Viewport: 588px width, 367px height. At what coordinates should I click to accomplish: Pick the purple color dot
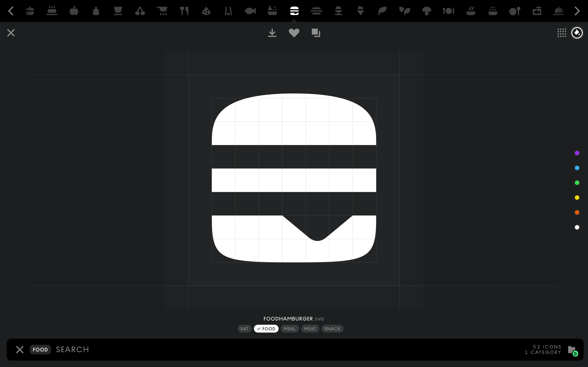tap(577, 153)
